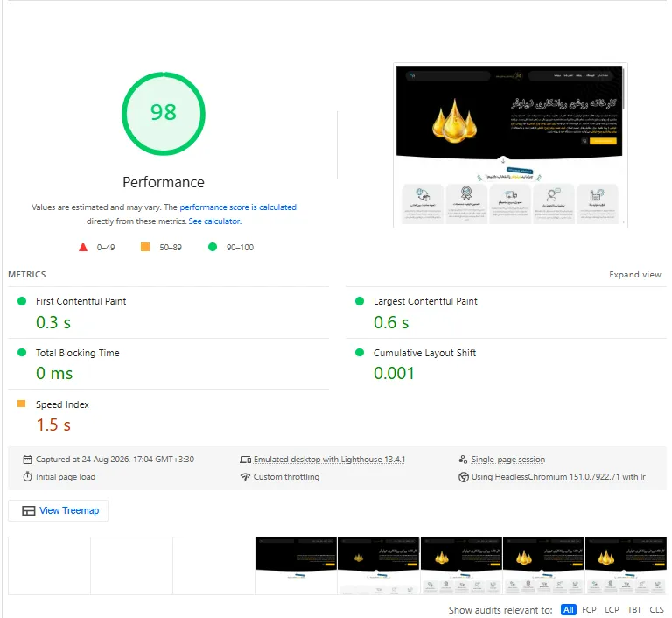Click the treemap icon in View Treemap button

[x=29, y=511]
